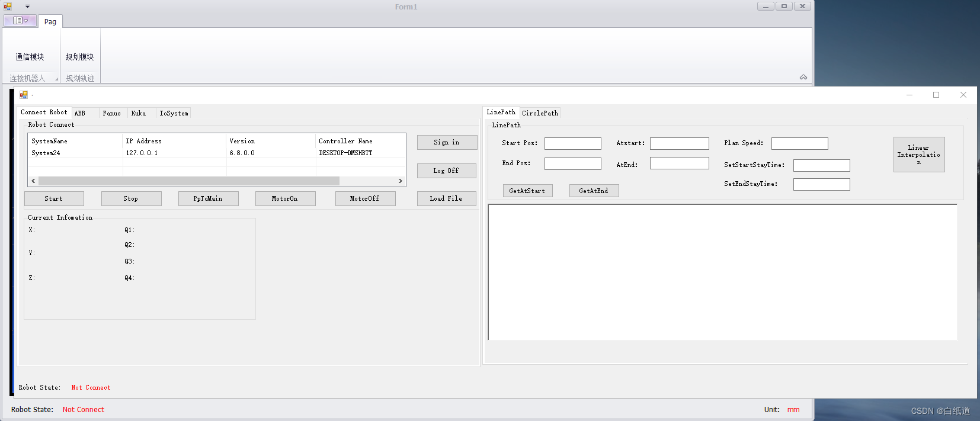Click the Atstart input field
Image resolution: width=980 pixels, height=421 pixels.
click(x=680, y=143)
